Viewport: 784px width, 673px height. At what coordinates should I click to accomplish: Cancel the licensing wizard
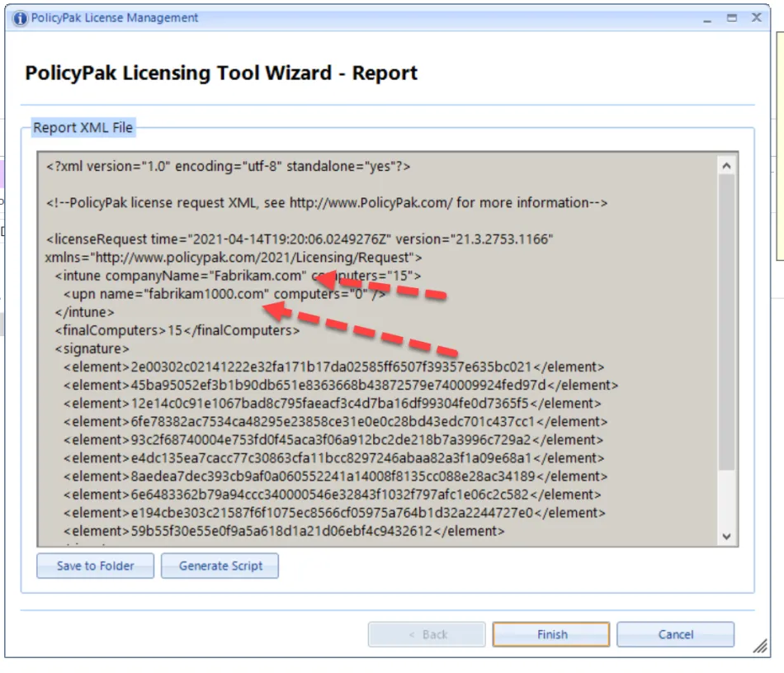(675, 634)
